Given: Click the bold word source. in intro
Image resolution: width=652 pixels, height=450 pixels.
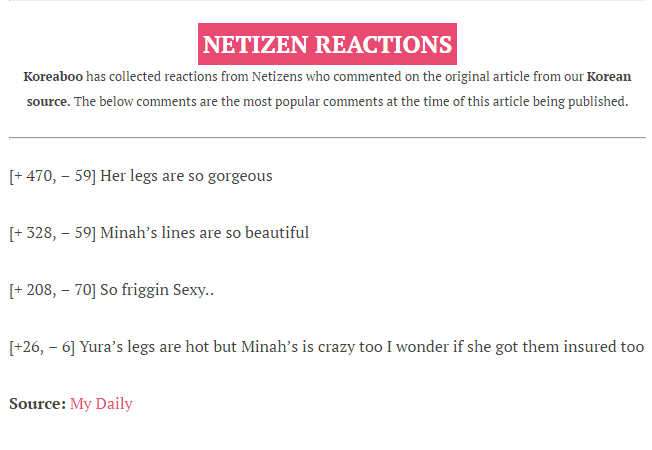Looking at the screenshot, I should pos(49,101).
